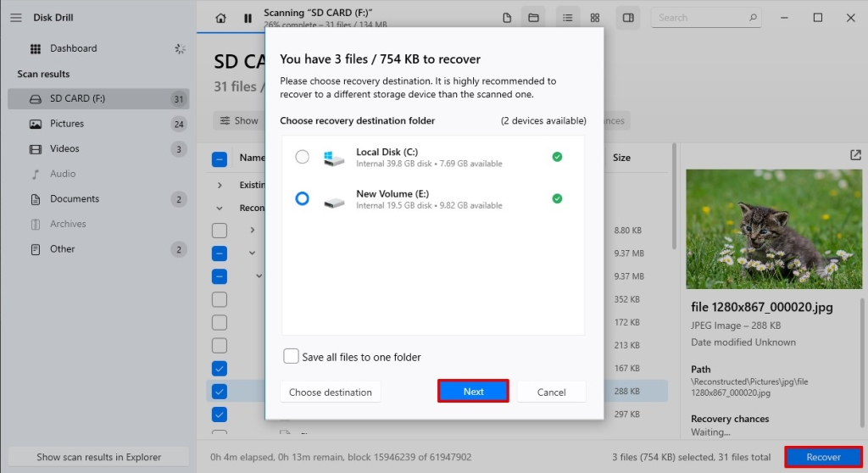Pause the SD CARD scan
The image size is (868, 473).
point(248,19)
